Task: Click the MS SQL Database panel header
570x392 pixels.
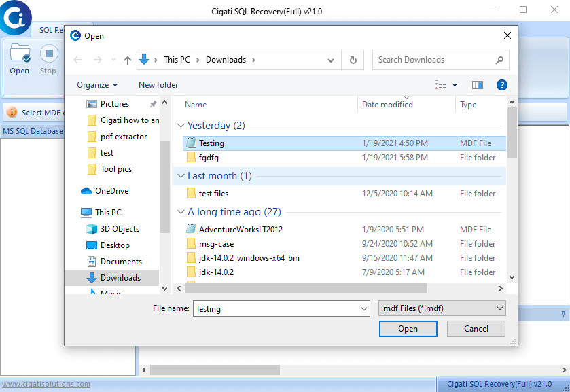Action: tap(33, 131)
